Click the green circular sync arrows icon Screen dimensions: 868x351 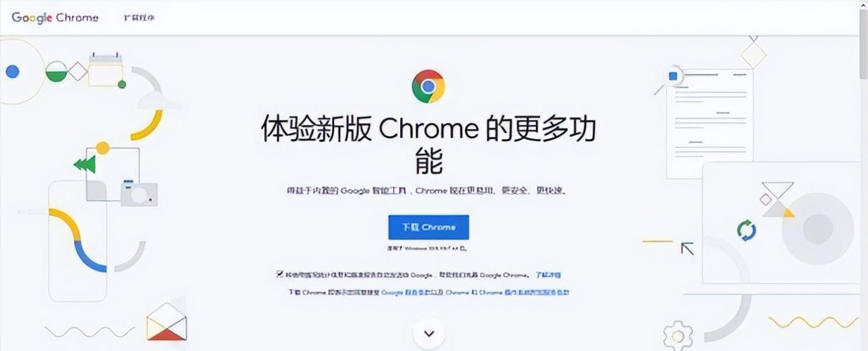746,230
